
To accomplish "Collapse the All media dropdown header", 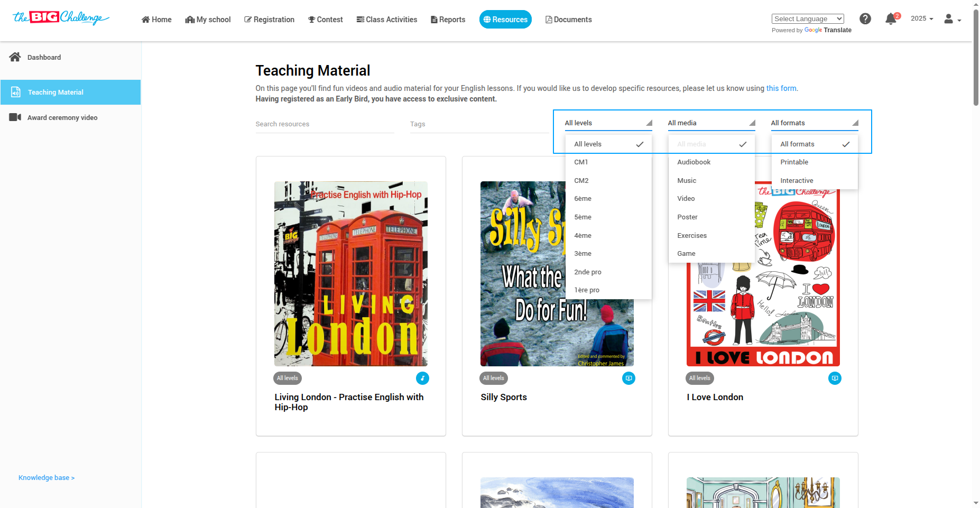I will click(x=711, y=123).
